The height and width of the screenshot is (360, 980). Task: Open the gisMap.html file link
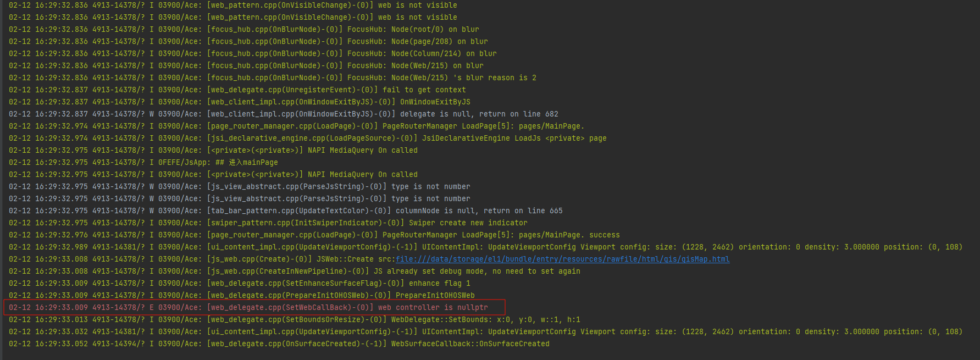pos(562,259)
